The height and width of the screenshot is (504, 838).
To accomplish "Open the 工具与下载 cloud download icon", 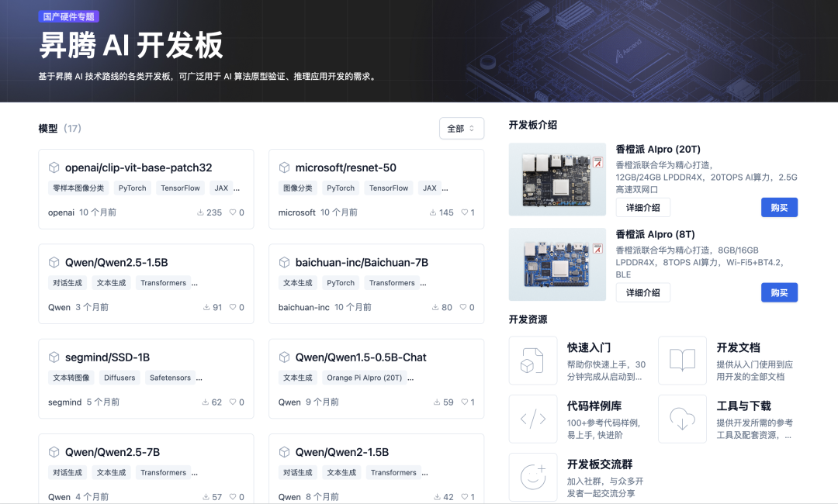I will coord(683,419).
